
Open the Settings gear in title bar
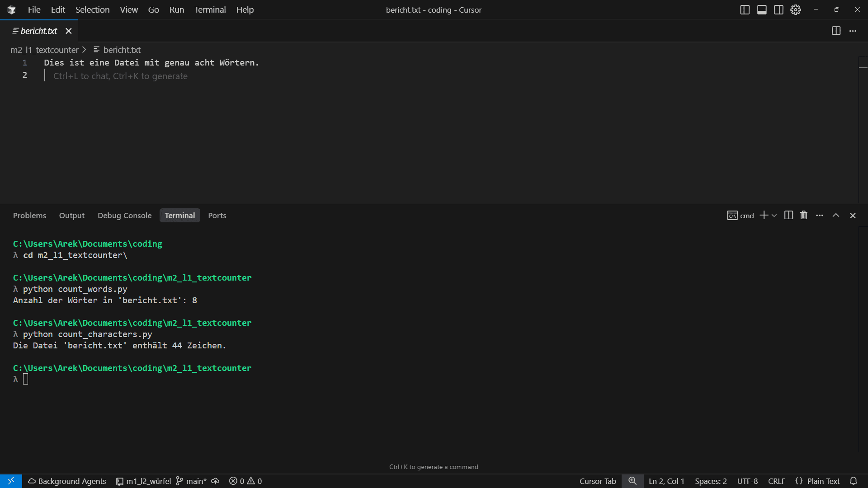(796, 9)
